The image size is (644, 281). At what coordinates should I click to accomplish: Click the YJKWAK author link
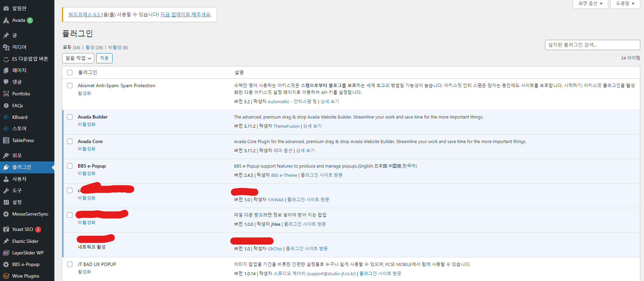[x=275, y=200]
